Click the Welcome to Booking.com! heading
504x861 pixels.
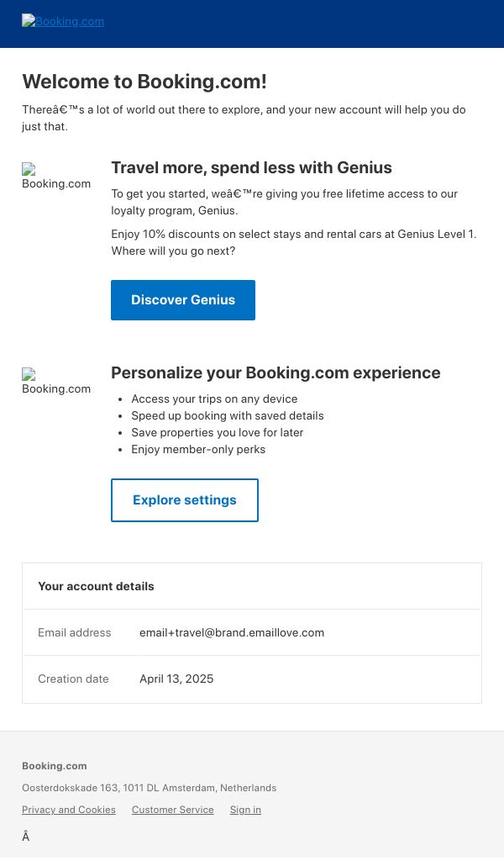(x=144, y=82)
